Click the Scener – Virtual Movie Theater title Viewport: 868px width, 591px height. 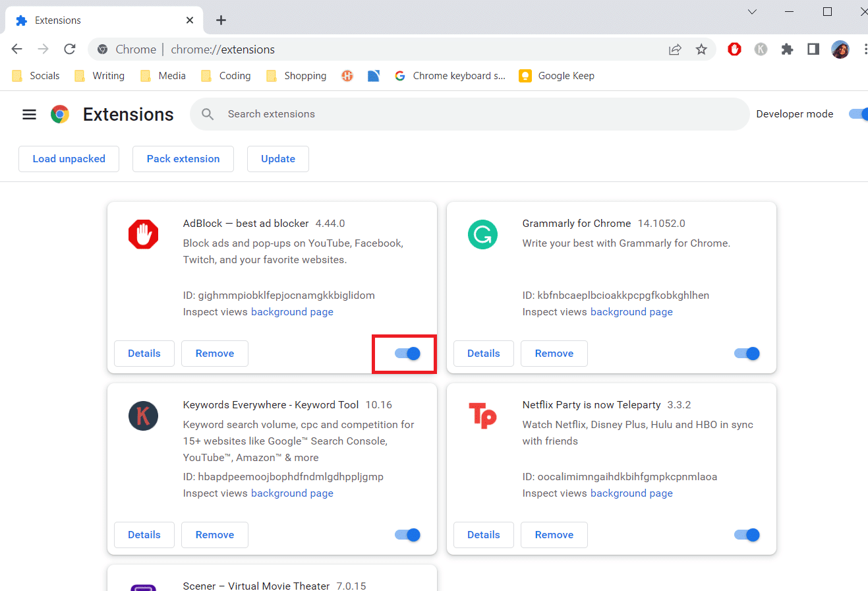point(256,586)
